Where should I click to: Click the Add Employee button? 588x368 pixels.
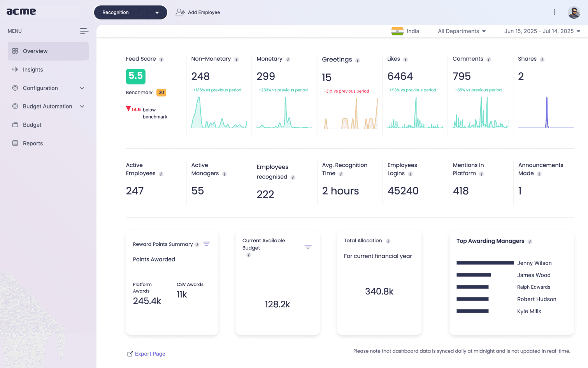[x=198, y=12]
